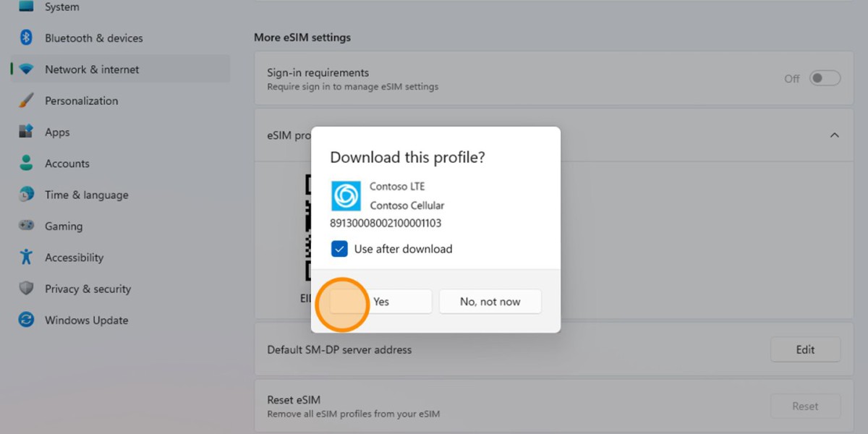The height and width of the screenshot is (434, 868).
Task: Click the Windows Update sync icon
Action: [27, 320]
